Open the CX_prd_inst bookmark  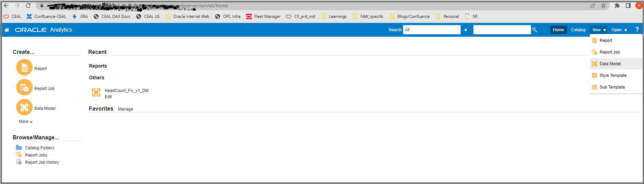pyautogui.click(x=301, y=16)
